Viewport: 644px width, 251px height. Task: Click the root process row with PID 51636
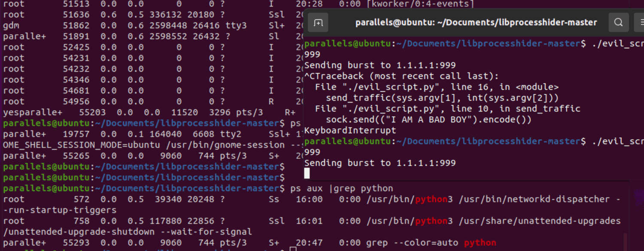[x=152, y=15]
